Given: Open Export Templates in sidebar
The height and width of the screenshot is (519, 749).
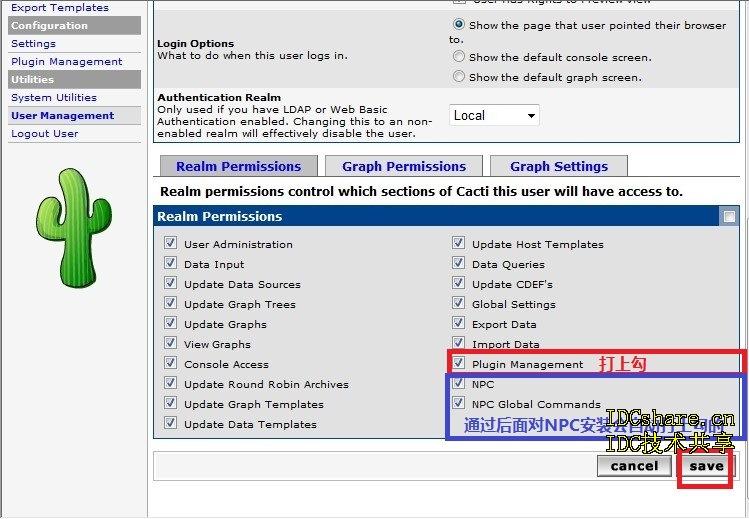Looking at the screenshot, I should point(60,8).
